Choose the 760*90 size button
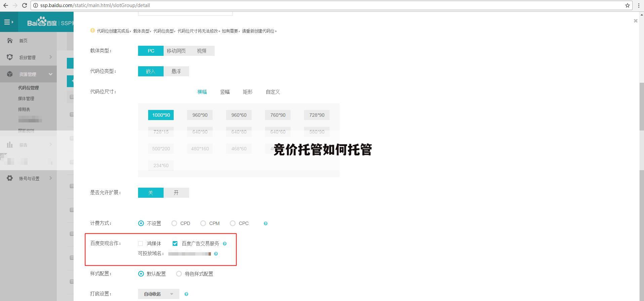The width and height of the screenshot is (644, 301). [x=278, y=115]
